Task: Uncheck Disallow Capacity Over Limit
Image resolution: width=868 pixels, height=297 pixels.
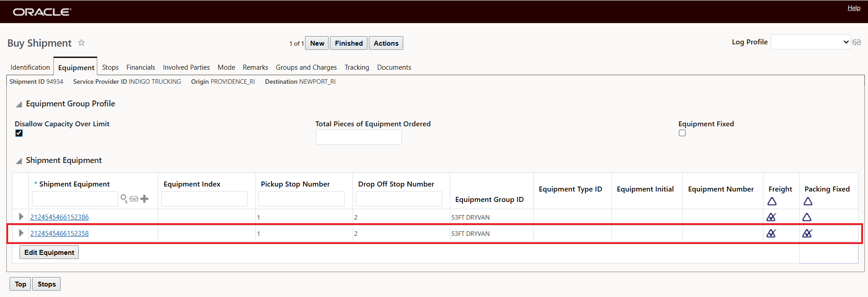Action: (x=19, y=133)
